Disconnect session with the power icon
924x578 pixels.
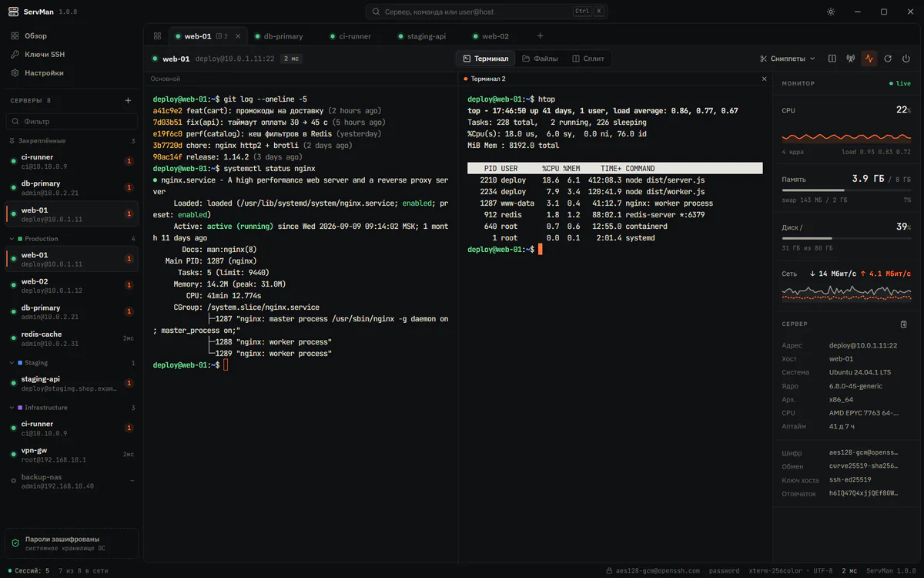coord(906,59)
